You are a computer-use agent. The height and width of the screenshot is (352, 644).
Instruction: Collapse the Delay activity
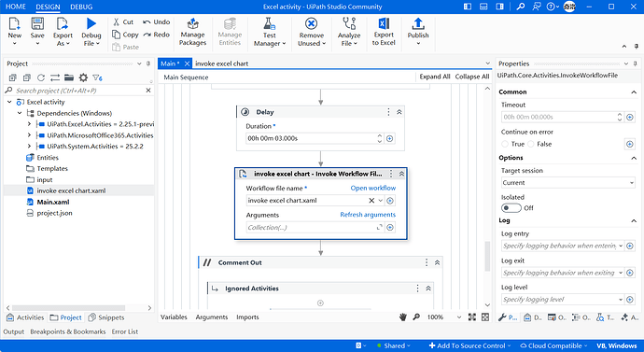coord(399,112)
